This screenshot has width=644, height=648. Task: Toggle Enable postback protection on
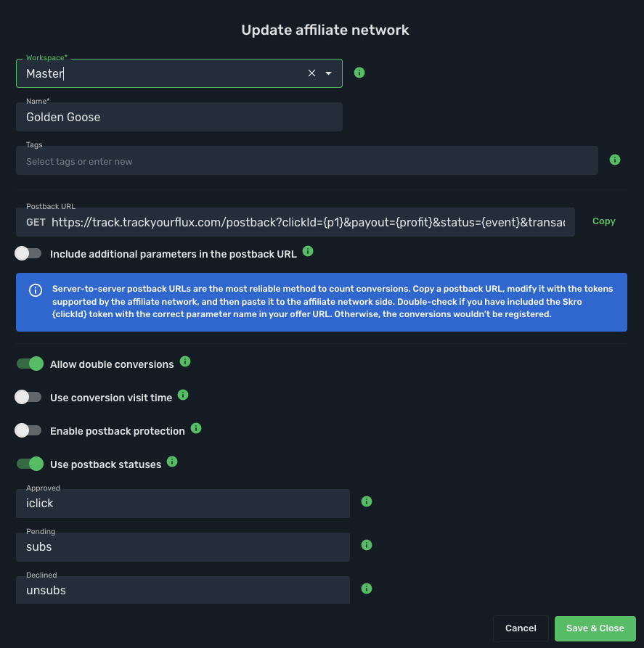pyautogui.click(x=28, y=430)
